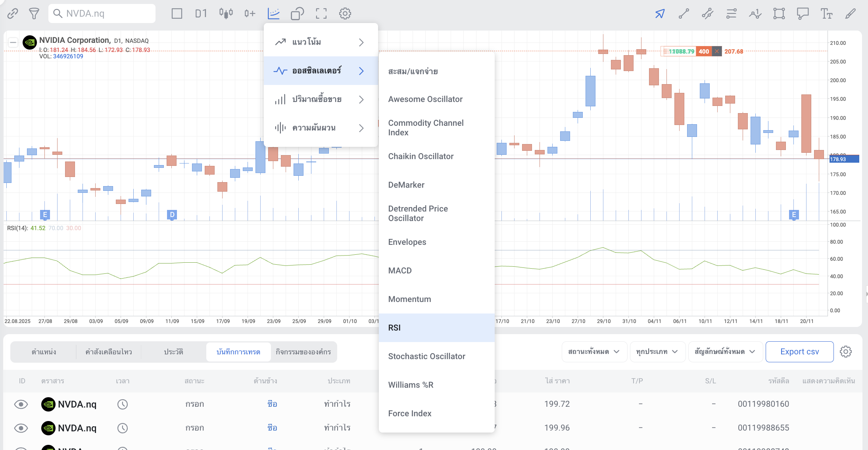Select the comment bubble tool

pos(803,14)
